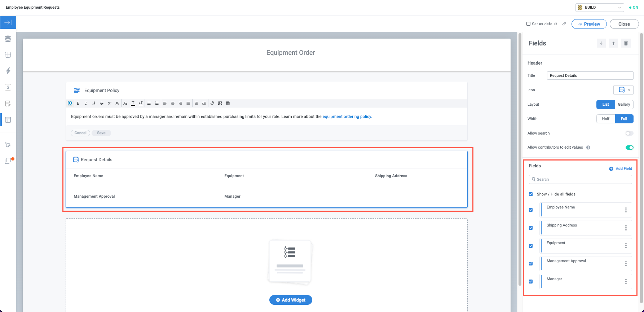Click the fields Search input box
Screen dimensions: 644x312
(x=580, y=179)
